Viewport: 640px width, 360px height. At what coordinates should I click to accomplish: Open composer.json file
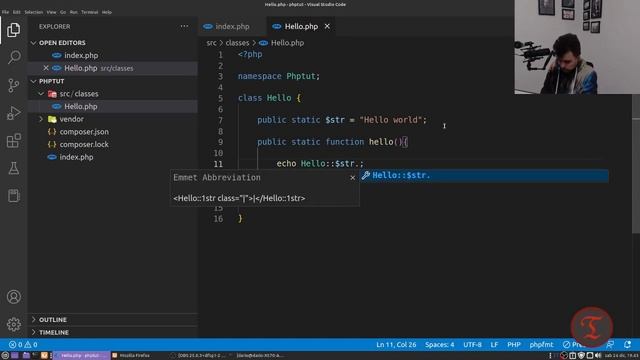pos(112,132)
